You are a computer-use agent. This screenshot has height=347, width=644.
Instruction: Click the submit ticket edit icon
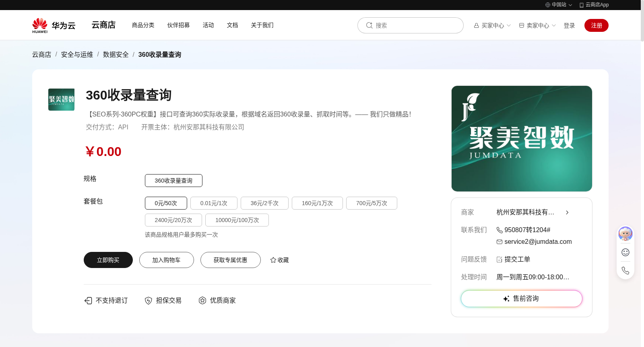(500, 260)
